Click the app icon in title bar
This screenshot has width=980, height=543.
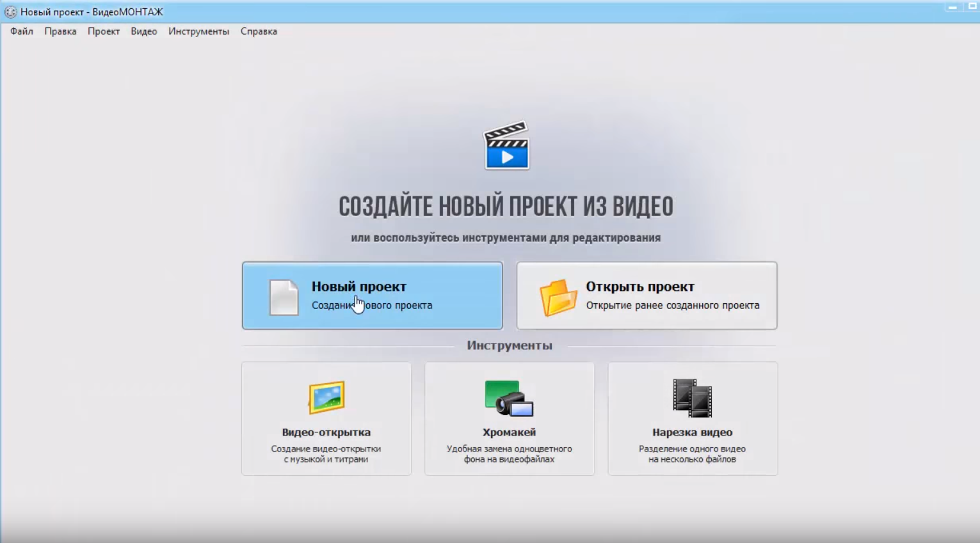[x=10, y=12]
